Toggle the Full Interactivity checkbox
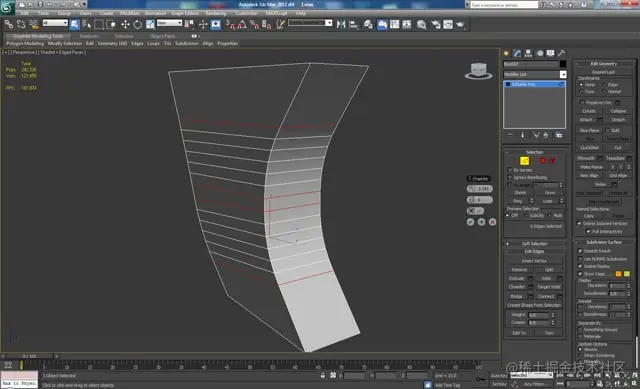 [588, 231]
